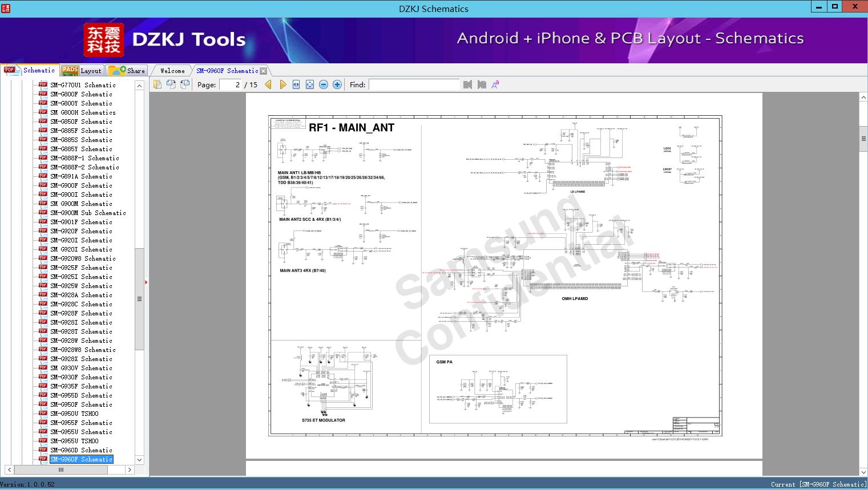
Task: Switch to the Schematic panel tab
Action: 30,70
